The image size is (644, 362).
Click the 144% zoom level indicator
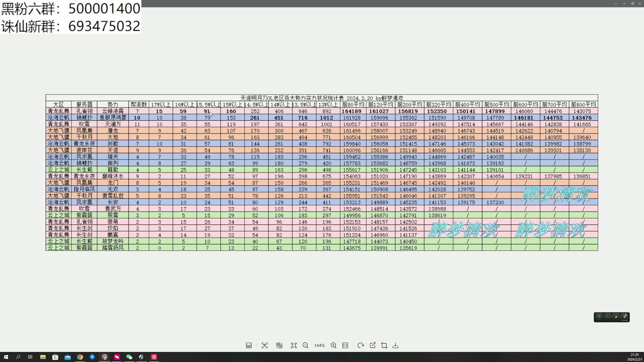pyautogui.click(x=319, y=346)
